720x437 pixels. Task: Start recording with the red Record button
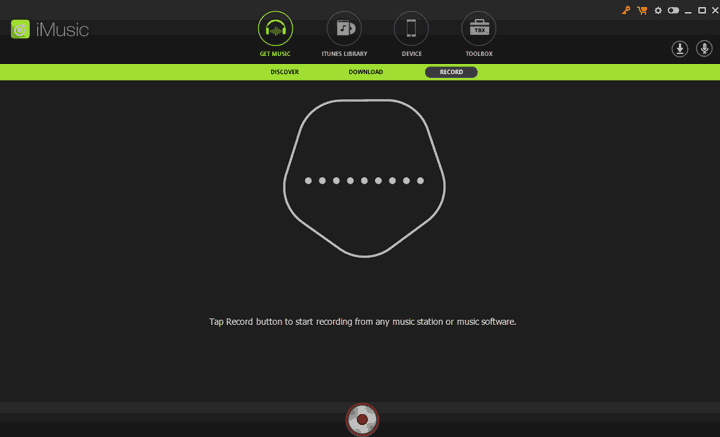[x=362, y=419]
